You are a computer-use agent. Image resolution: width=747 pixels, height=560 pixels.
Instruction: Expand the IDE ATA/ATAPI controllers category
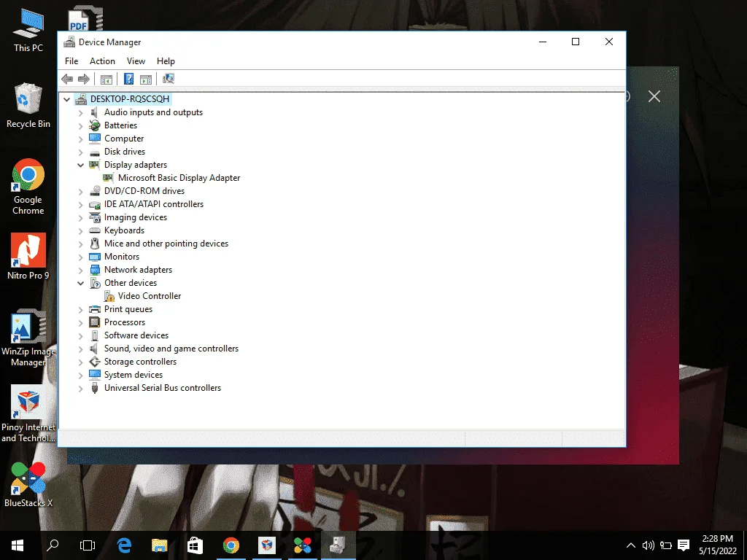click(80, 205)
